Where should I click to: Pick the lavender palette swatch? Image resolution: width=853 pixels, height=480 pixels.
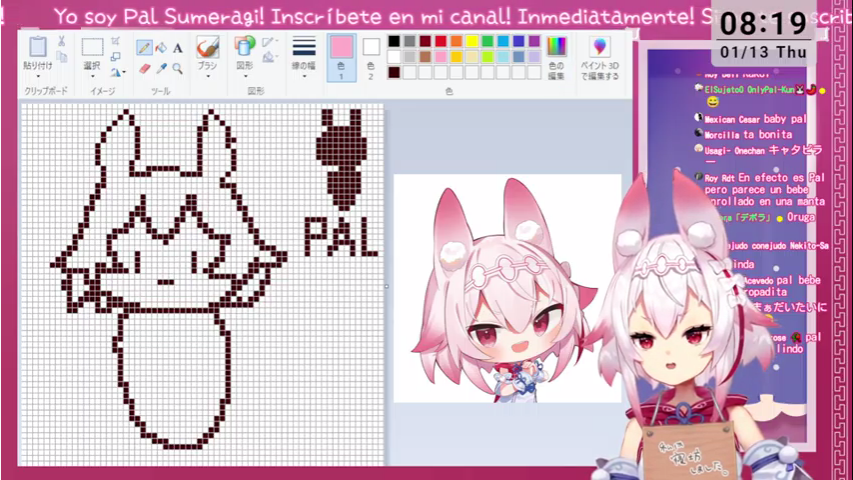[534, 57]
